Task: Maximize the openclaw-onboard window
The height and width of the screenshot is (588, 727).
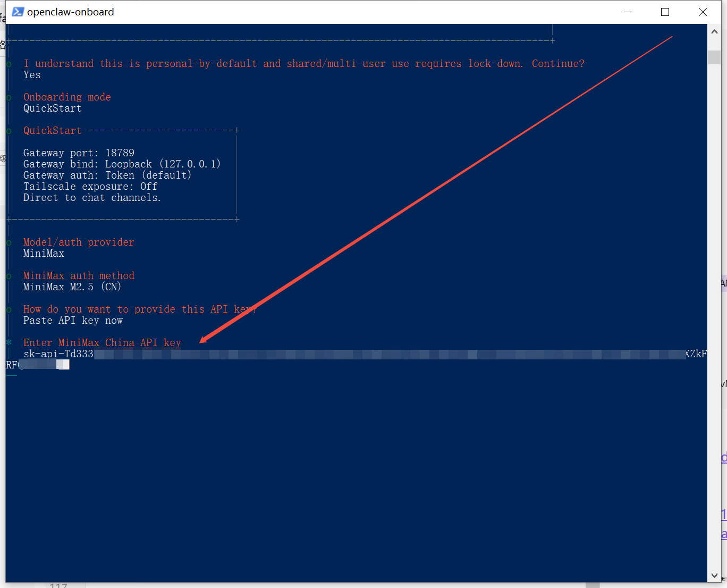Action: [665, 12]
